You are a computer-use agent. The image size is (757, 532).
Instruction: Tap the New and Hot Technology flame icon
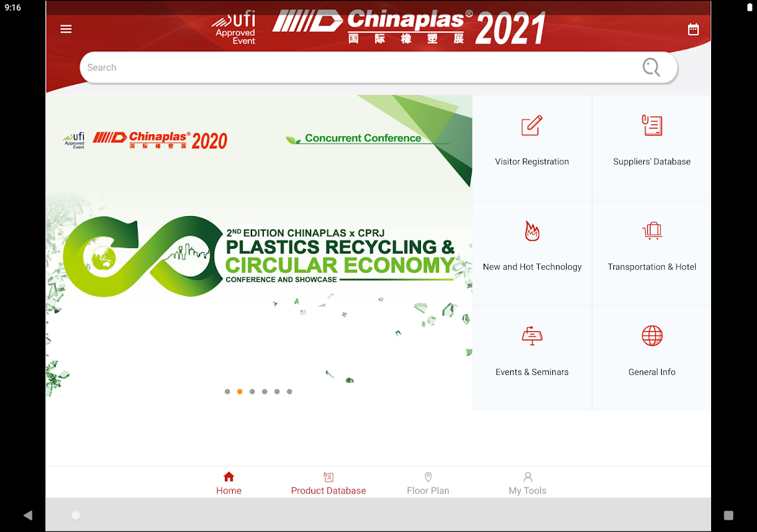point(531,231)
